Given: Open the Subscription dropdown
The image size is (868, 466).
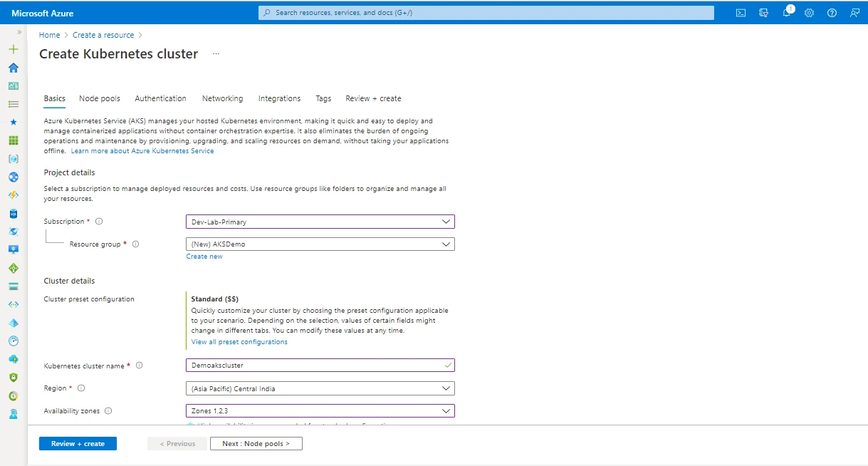Looking at the screenshot, I should (x=319, y=221).
